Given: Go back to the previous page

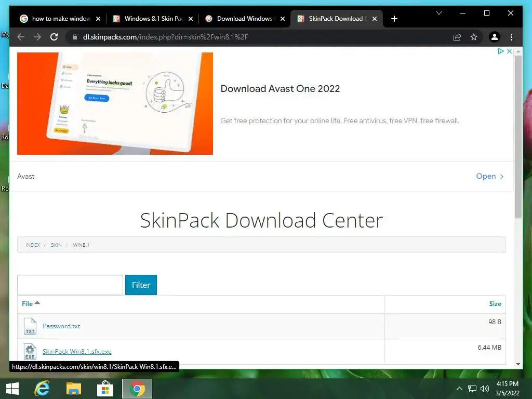Looking at the screenshot, I should 21,37.
